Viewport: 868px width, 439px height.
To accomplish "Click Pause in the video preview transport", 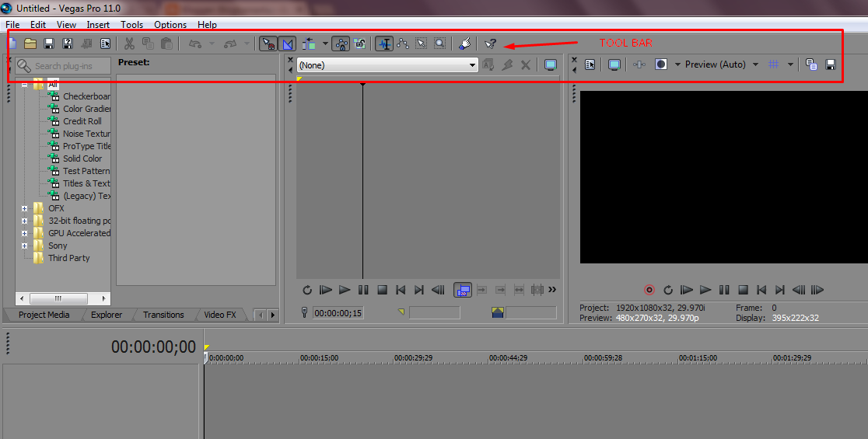I will (x=724, y=290).
